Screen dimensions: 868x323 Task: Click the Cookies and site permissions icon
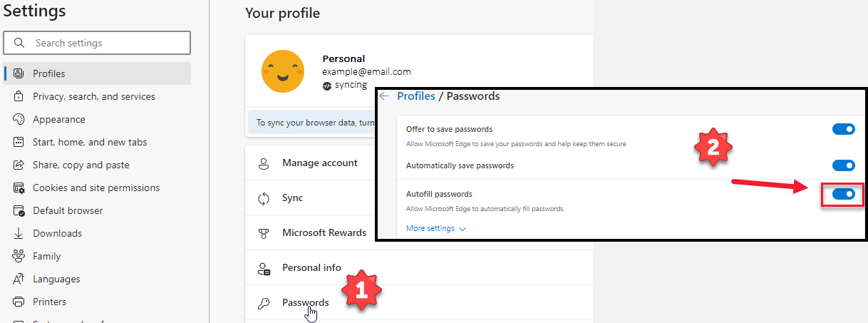click(x=19, y=188)
